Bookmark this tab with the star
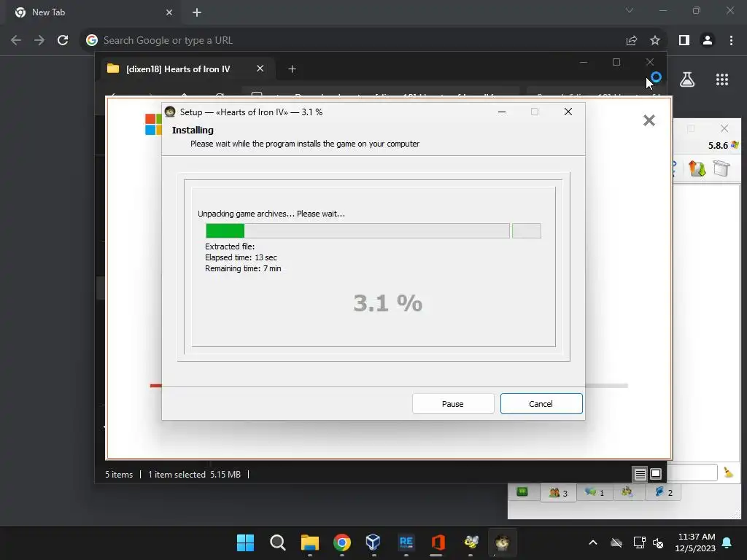 click(655, 41)
